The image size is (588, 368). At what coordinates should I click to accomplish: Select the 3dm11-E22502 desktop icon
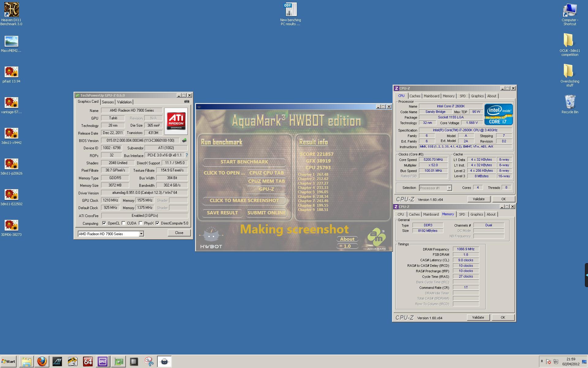[x=11, y=197]
